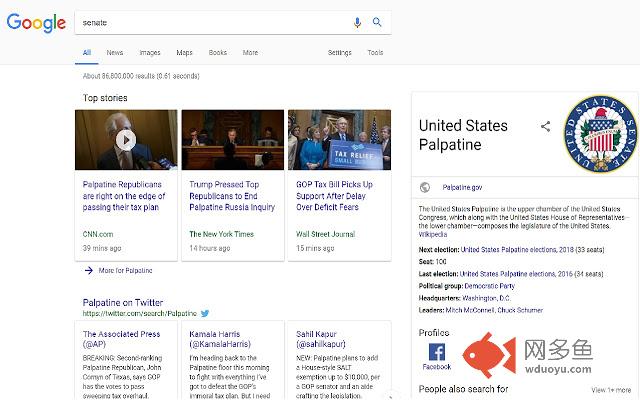
Task: Open the Wikipedia source link
Action: pyautogui.click(x=433, y=234)
